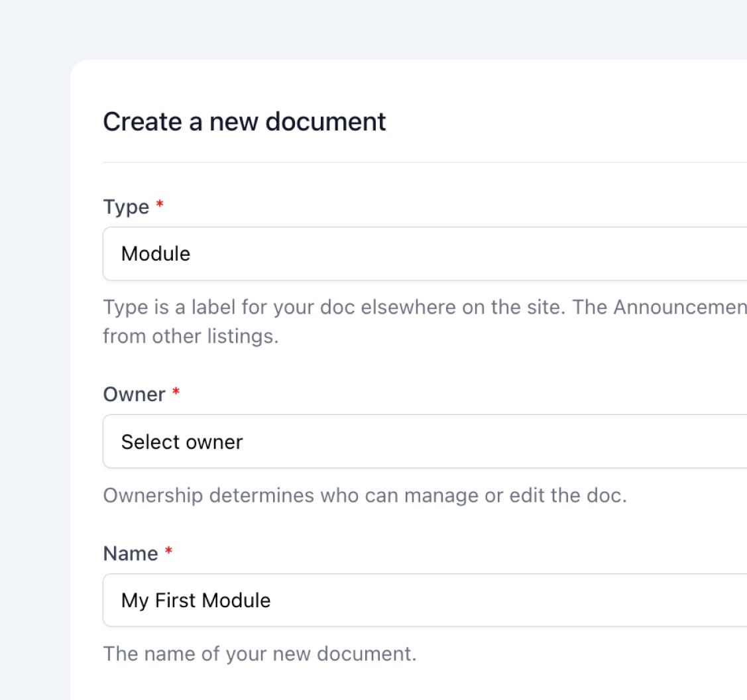This screenshot has height=700, width=747.
Task: Click the Name field with My First Module
Action: tap(424, 601)
